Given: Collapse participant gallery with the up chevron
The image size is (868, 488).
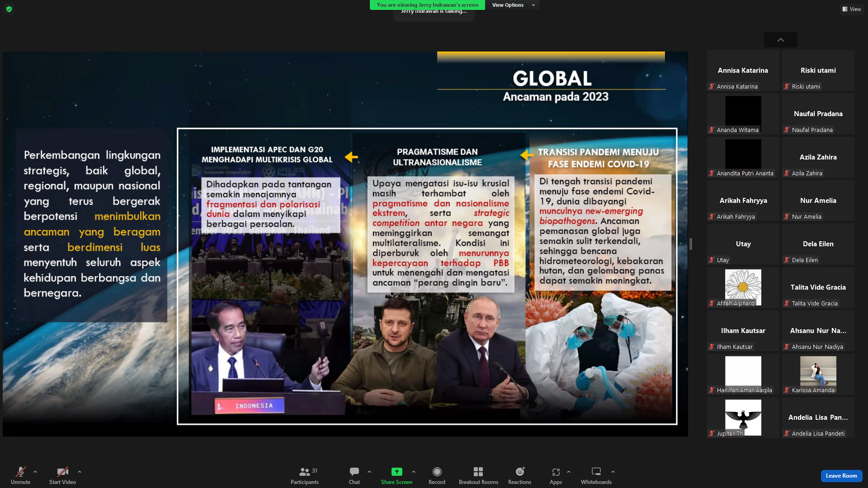Looking at the screenshot, I should (781, 40).
